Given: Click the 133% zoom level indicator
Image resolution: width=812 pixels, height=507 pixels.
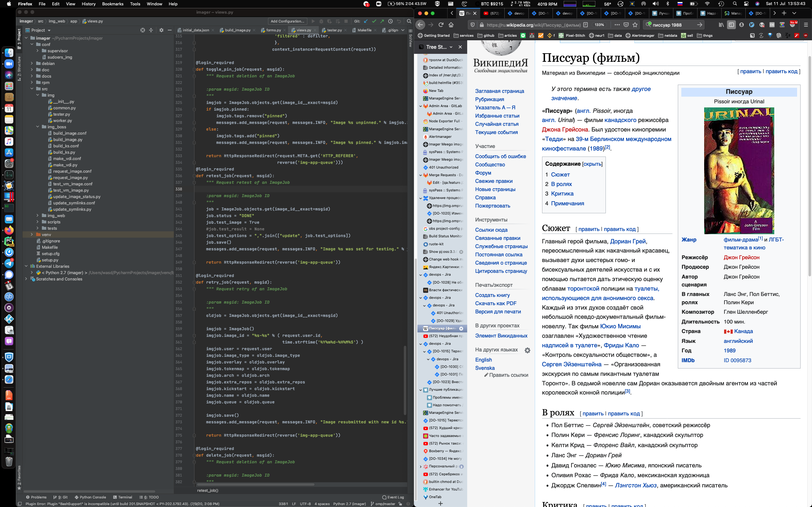Looking at the screenshot, I should click(599, 25).
